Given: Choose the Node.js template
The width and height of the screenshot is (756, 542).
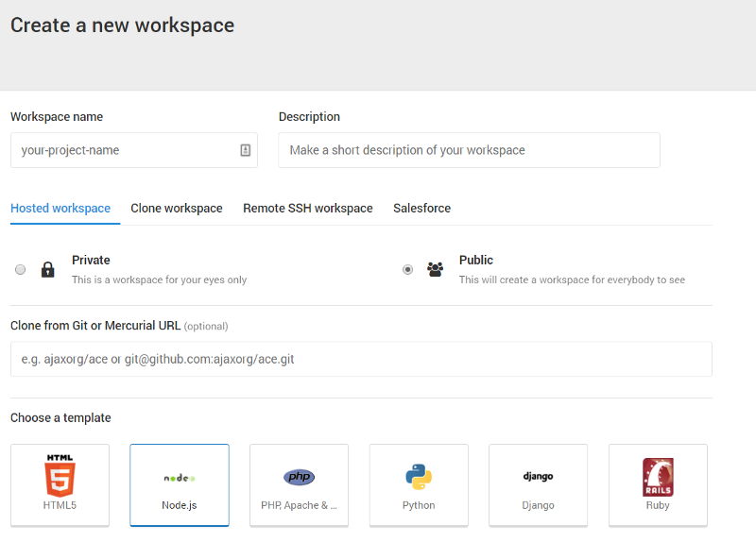Looking at the screenshot, I should tap(180, 484).
